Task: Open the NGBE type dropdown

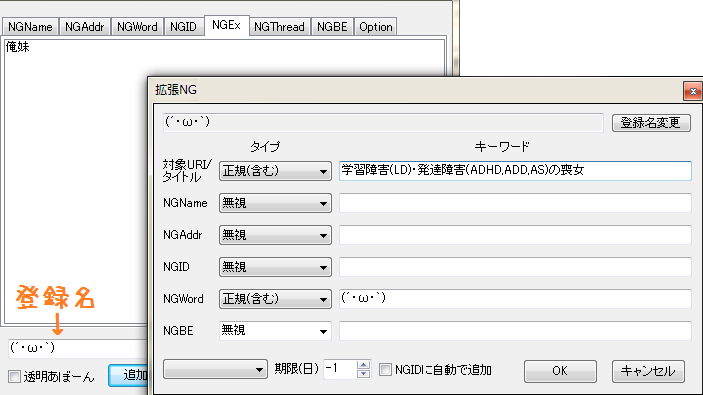Action: [275, 331]
